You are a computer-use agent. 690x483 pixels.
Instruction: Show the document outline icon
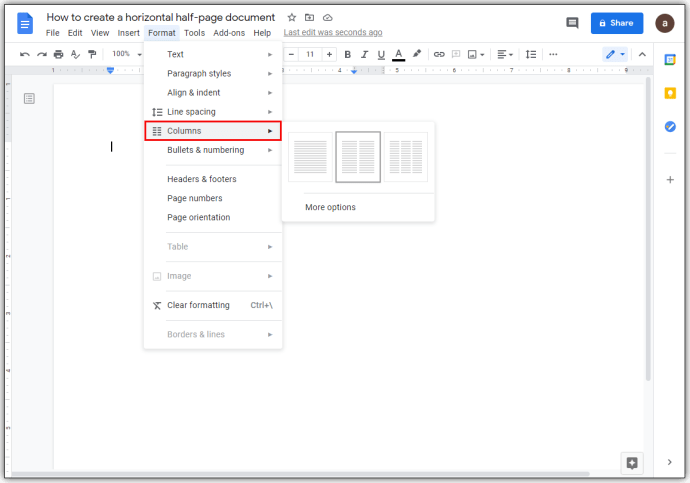(29, 99)
